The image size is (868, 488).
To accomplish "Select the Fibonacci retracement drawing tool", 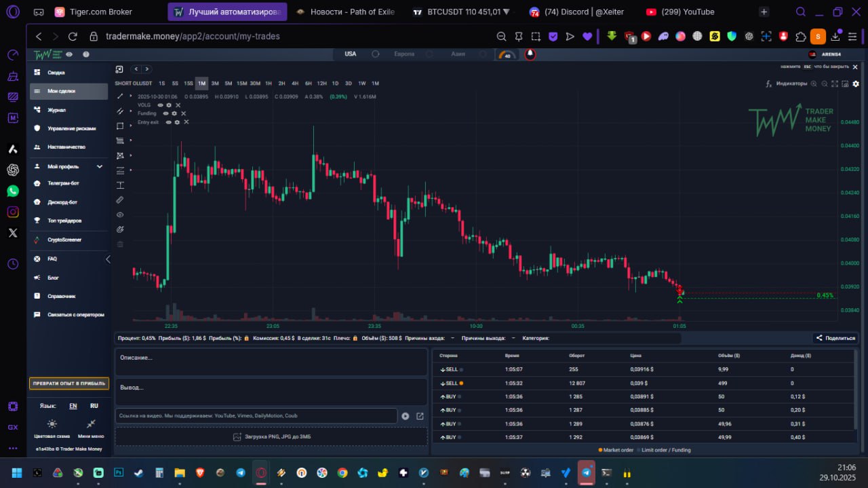I will 121,140.
